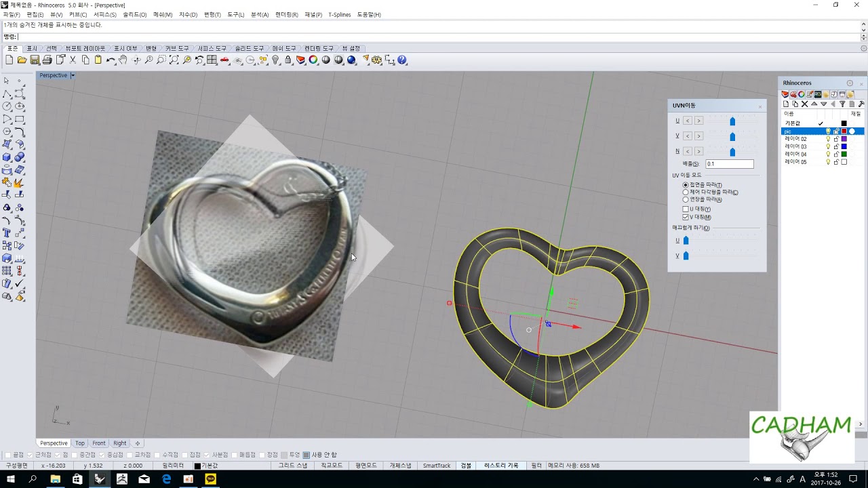Click the delete layer X icon

click(804, 104)
